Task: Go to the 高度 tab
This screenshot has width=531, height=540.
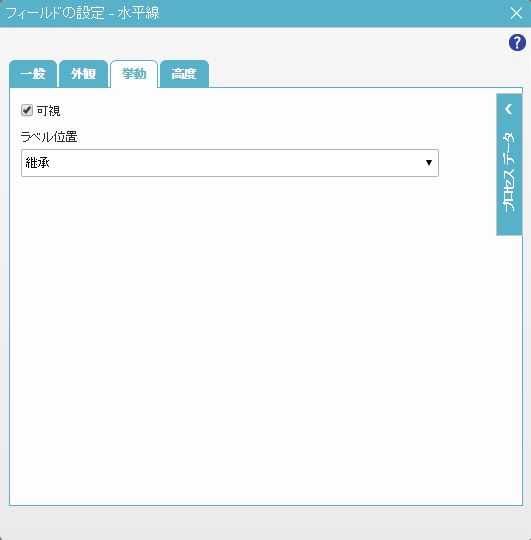Action: coord(184,74)
